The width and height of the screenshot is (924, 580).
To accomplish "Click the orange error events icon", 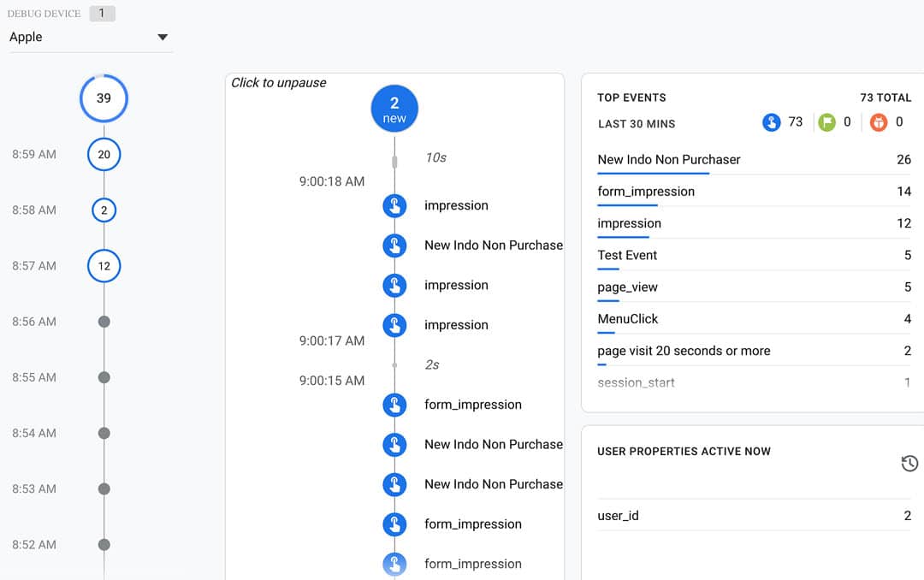I will pyautogui.click(x=879, y=122).
